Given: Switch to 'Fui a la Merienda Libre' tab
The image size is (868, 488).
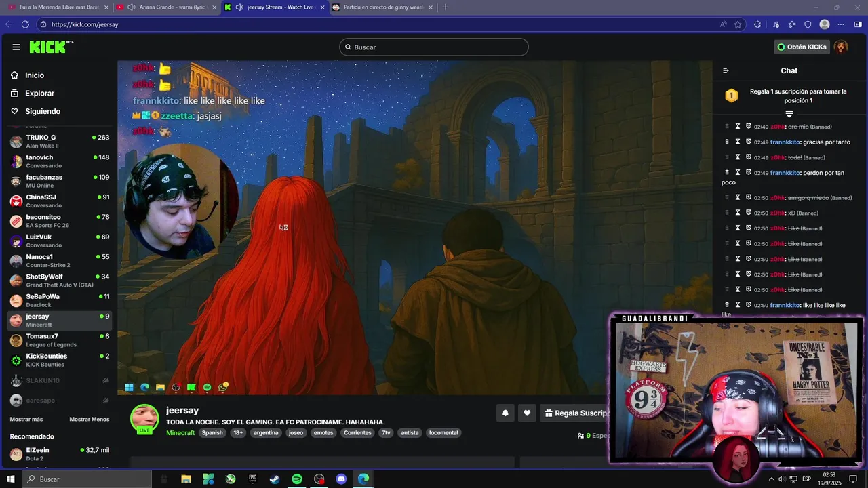Looking at the screenshot, I should (x=60, y=7).
